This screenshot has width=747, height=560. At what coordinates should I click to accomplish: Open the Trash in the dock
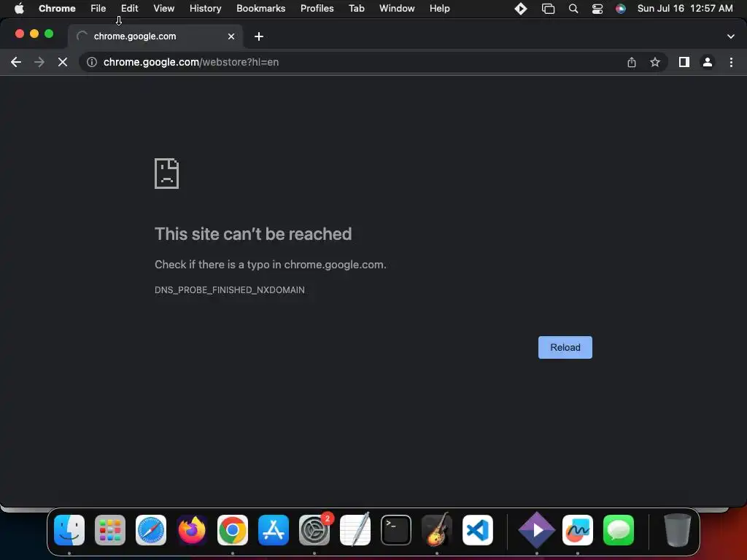[x=677, y=530]
